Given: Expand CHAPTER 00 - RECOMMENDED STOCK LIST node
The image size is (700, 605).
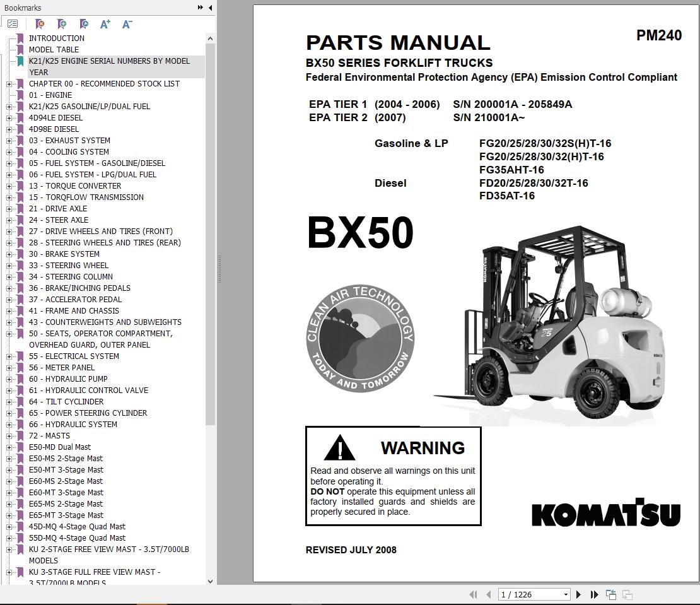Looking at the screenshot, I should pyautogui.click(x=9, y=84).
